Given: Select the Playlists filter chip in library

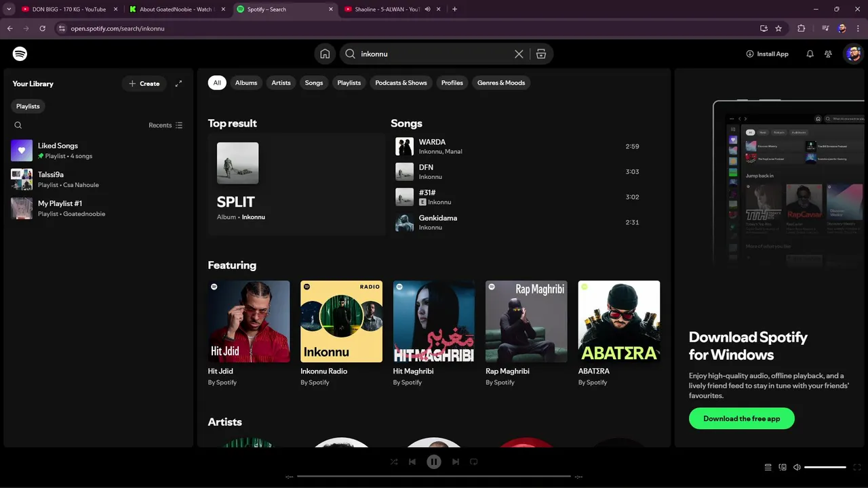Looking at the screenshot, I should tap(28, 106).
